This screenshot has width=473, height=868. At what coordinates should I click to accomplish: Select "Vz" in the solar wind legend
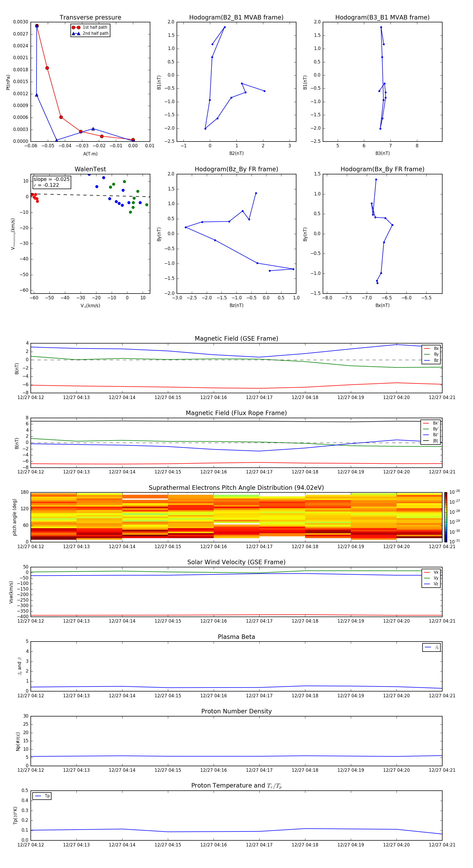[431, 584]
